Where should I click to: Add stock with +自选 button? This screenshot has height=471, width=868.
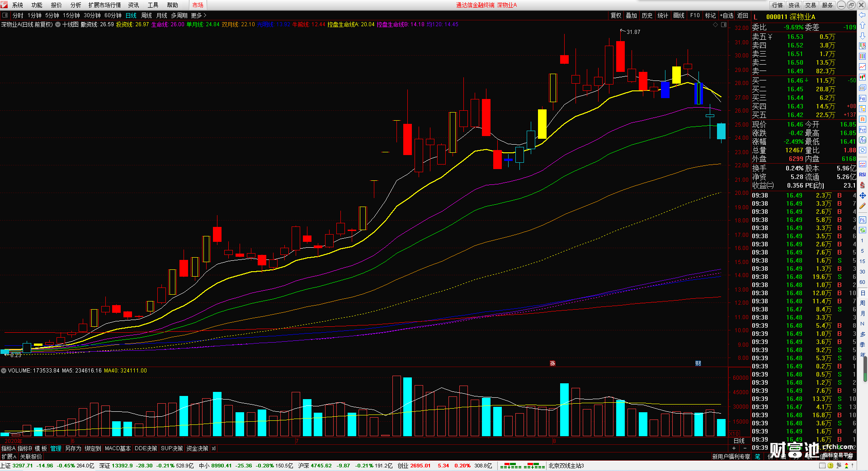[x=726, y=15]
